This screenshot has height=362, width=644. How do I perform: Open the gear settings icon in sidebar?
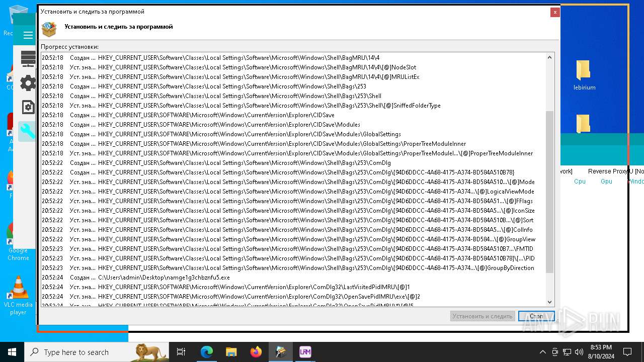[28, 83]
